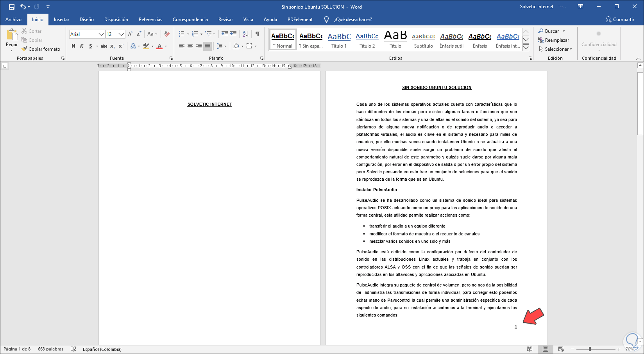This screenshot has width=644, height=354.
Task: Collapse the ribbon with the arrow
Action: (639, 59)
